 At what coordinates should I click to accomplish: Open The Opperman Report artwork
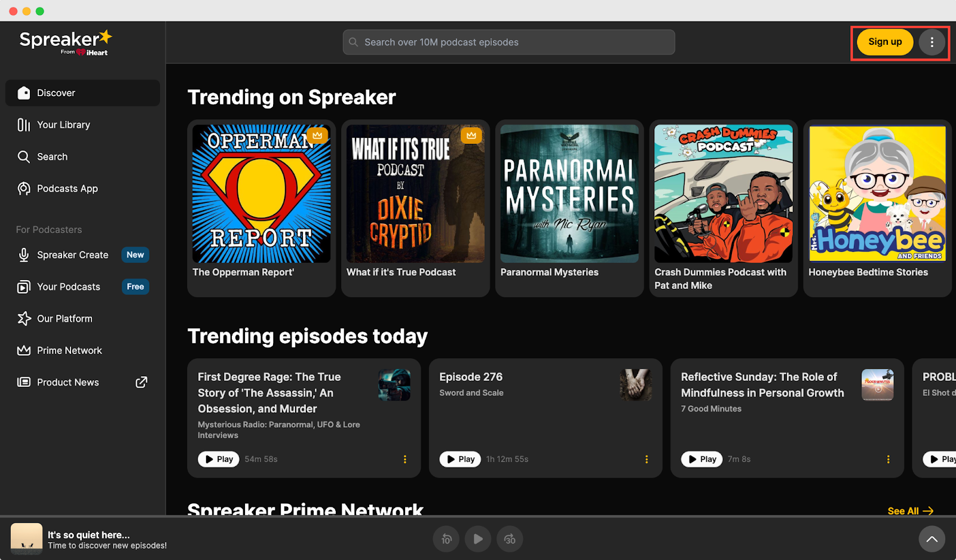pyautogui.click(x=261, y=193)
